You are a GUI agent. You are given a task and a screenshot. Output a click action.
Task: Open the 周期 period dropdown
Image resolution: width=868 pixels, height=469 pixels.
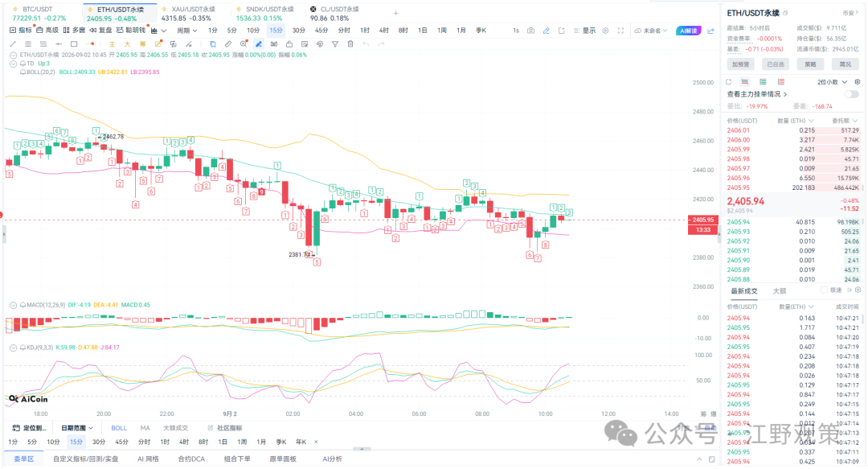coord(186,31)
